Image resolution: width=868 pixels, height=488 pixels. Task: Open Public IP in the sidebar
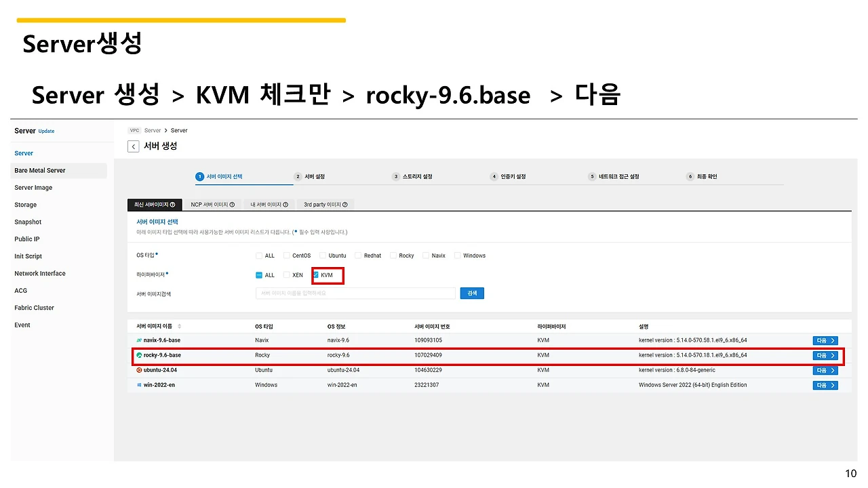27,239
